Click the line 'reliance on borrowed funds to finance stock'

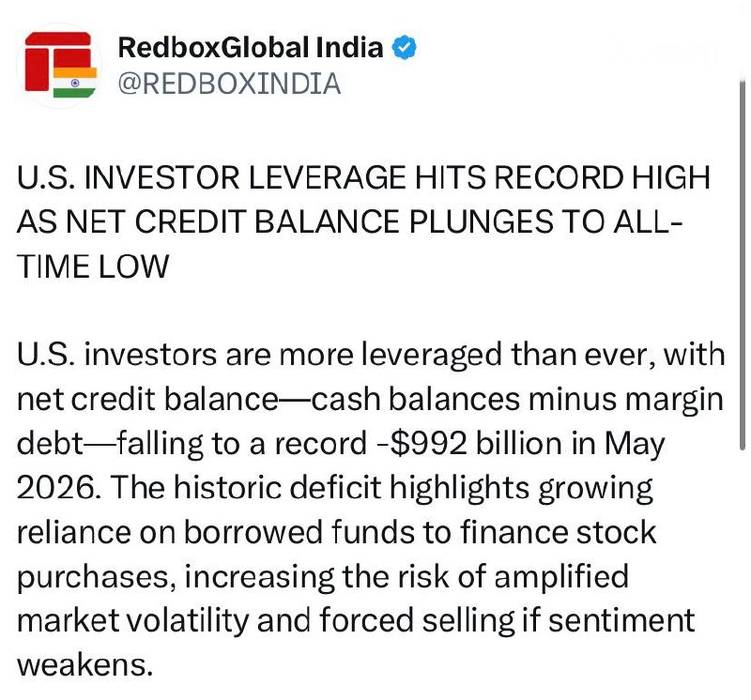click(337, 532)
